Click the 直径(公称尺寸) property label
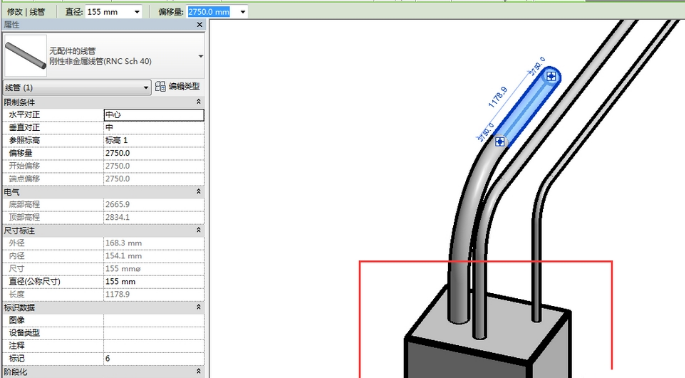Image resolution: width=685 pixels, height=378 pixels. [x=35, y=281]
